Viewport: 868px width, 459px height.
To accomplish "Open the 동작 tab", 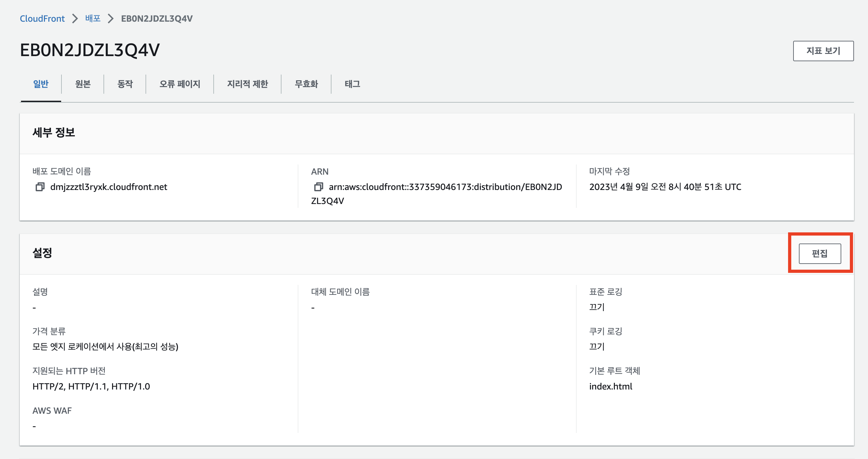I will (x=125, y=84).
